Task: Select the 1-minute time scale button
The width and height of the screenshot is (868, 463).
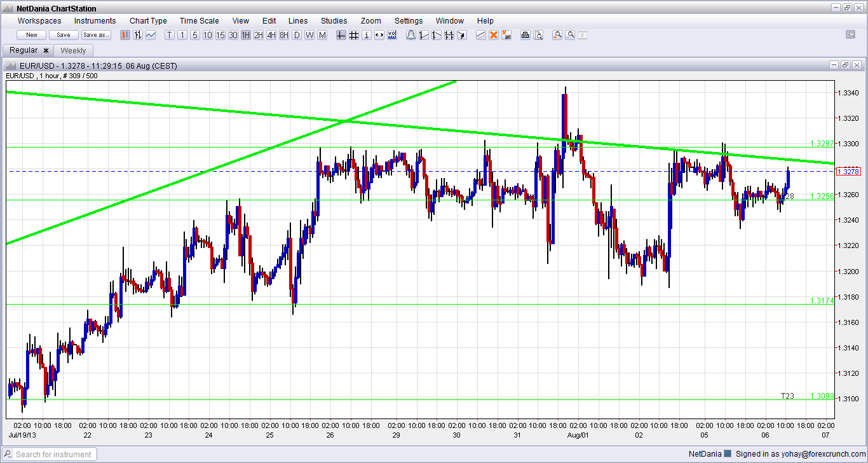Action: tap(182, 35)
